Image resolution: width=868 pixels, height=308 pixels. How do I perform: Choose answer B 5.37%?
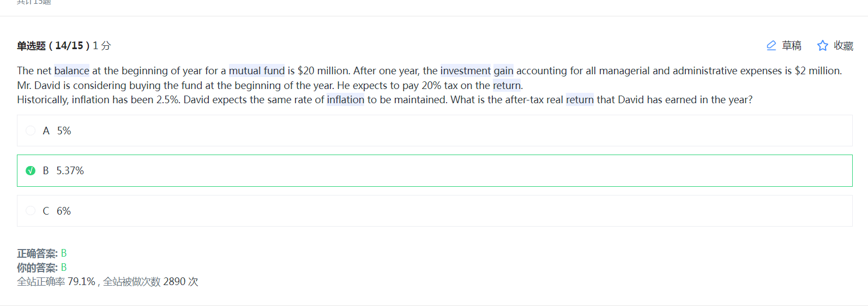click(x=435, y=170)
